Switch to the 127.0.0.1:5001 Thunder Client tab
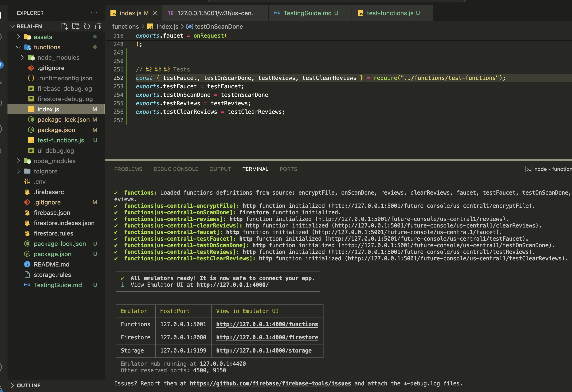 pos(215,13)
